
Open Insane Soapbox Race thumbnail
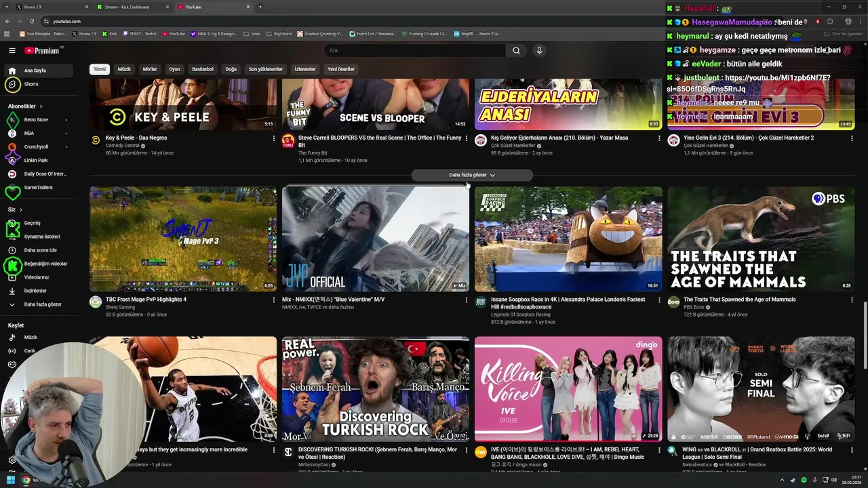[x=568, y=239]
